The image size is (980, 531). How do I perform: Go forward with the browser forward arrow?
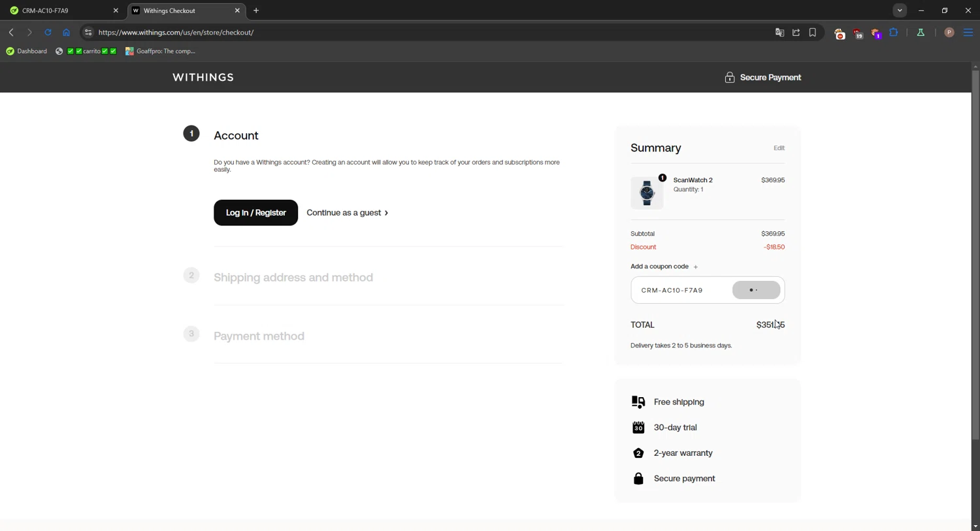point(29,33)
